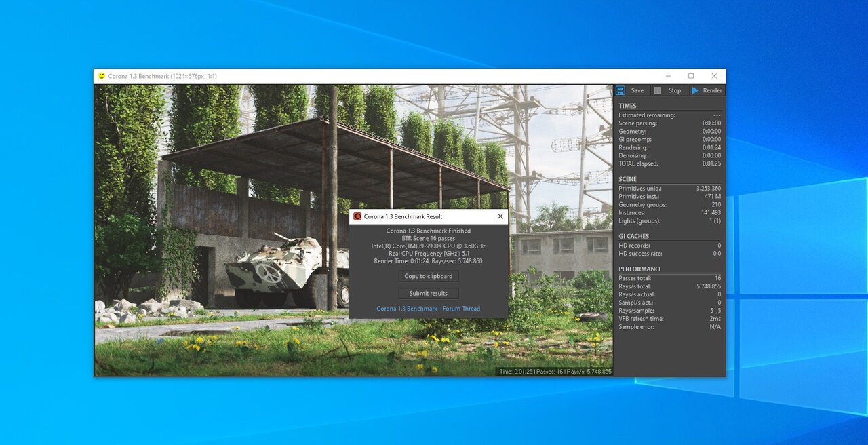Image resolution: width=868 pixels, height=445 pixels.
Task: Click the PERFORMANCE section header
Action: click(640, 269)
